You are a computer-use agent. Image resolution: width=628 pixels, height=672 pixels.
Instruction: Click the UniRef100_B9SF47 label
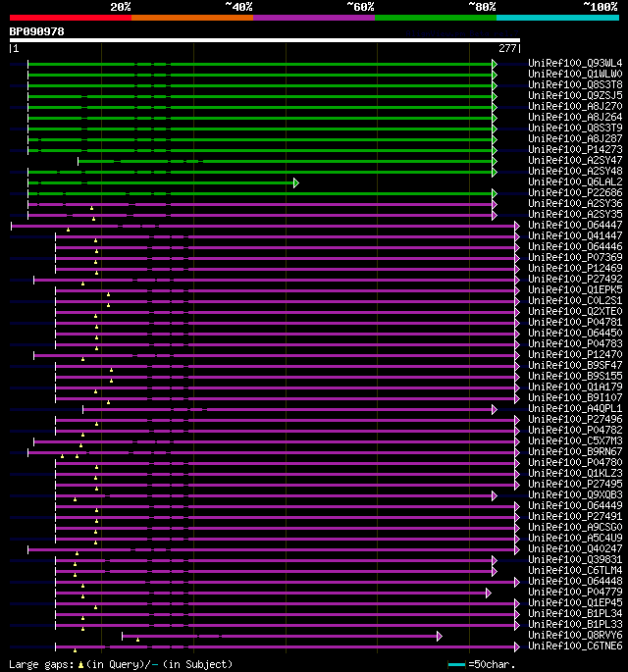tap(575, 366)
